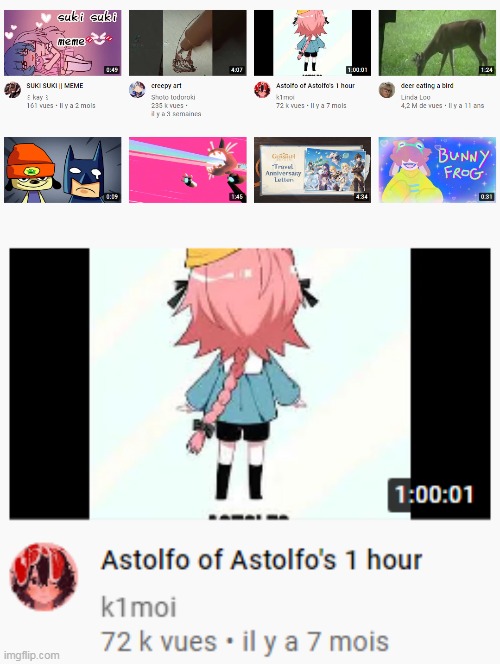Image resolution: width=500 pixels, height=664 pixels.
Task: Open the deer eating a bird thumbnail
Action: 437,43
